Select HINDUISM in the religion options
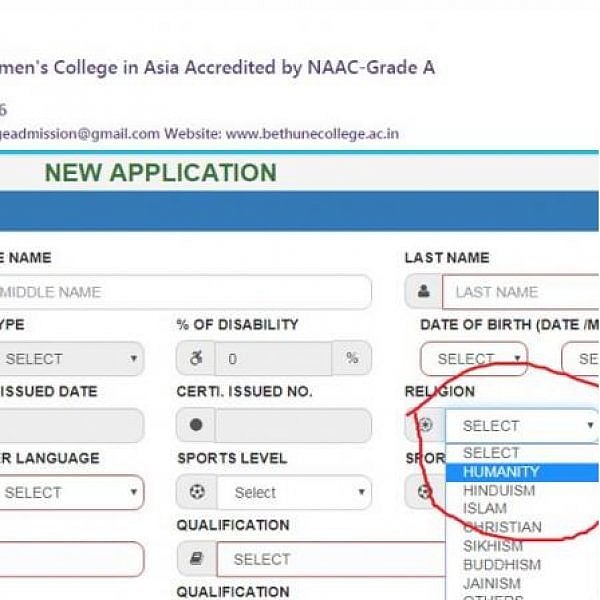The image size is (600, 600). (x=499, y=491)
